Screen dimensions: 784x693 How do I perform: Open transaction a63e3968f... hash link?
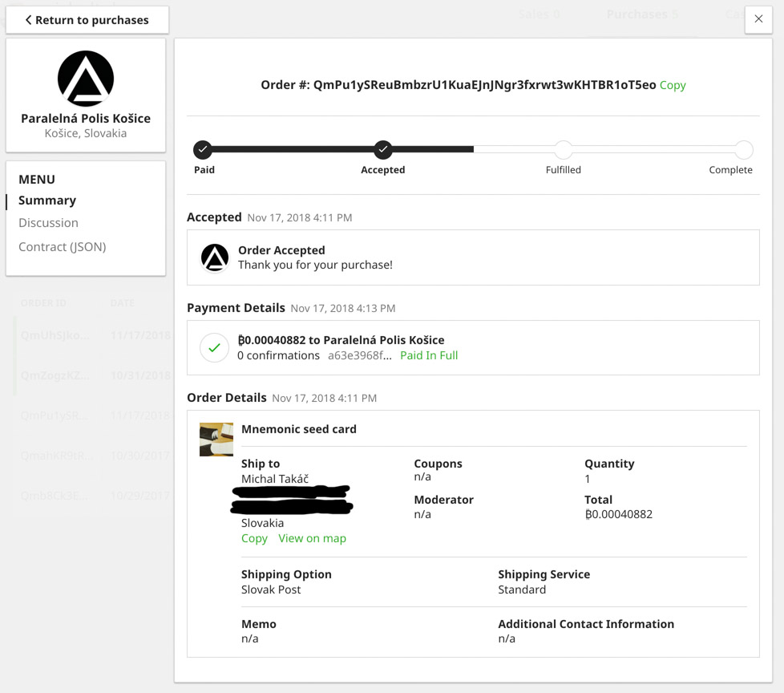point(359,355)
